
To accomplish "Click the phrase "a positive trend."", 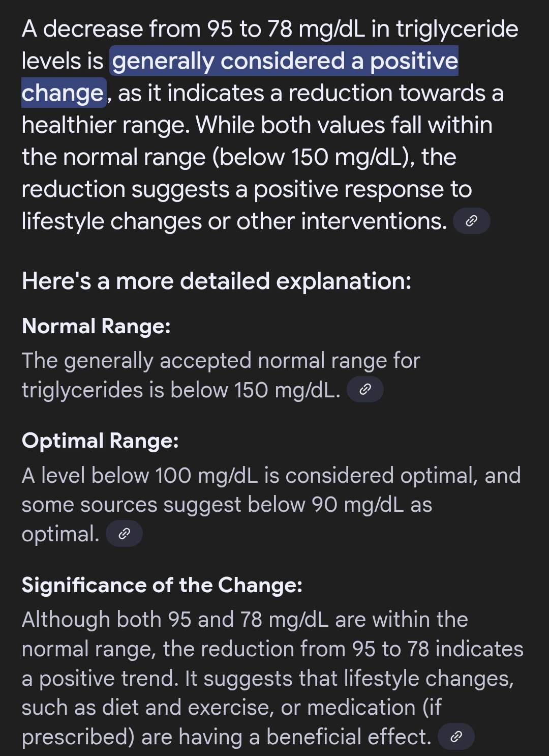I will [x=100, y=679].
